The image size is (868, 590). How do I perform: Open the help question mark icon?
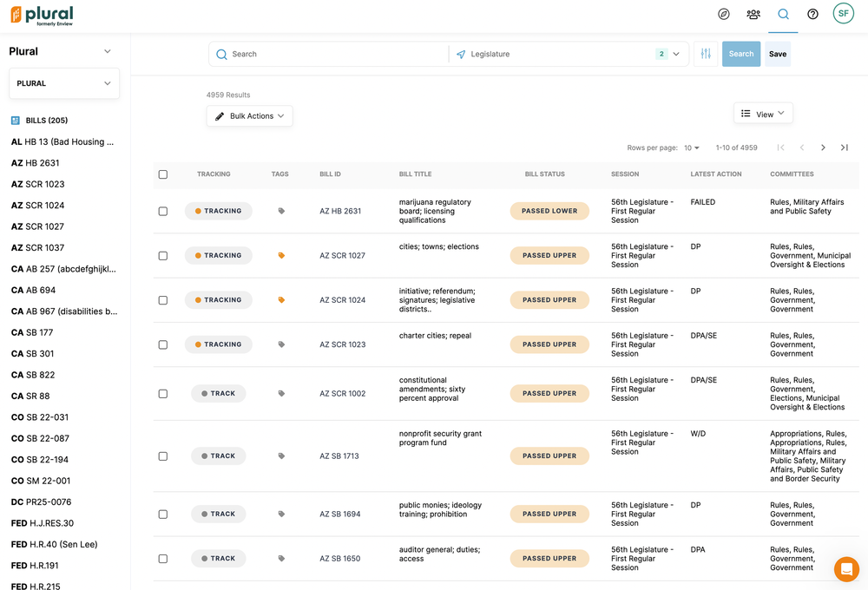pyautogui.click(x=812, y=14)
